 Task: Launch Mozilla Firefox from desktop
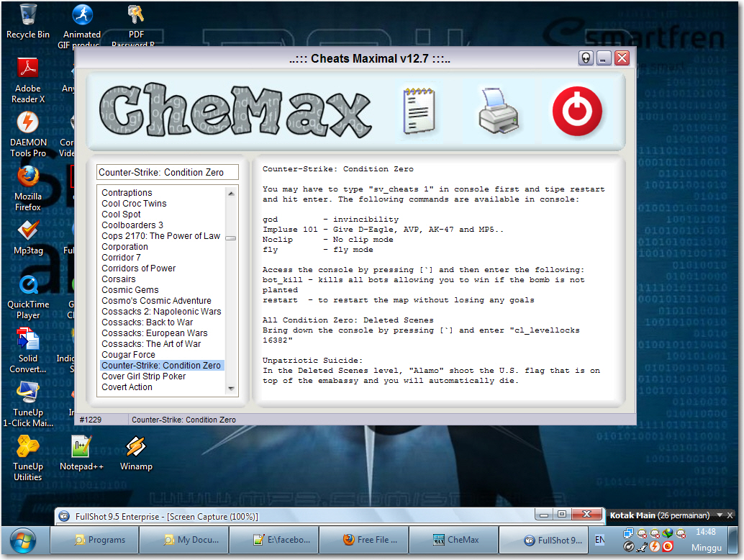(x=28, y=188)
